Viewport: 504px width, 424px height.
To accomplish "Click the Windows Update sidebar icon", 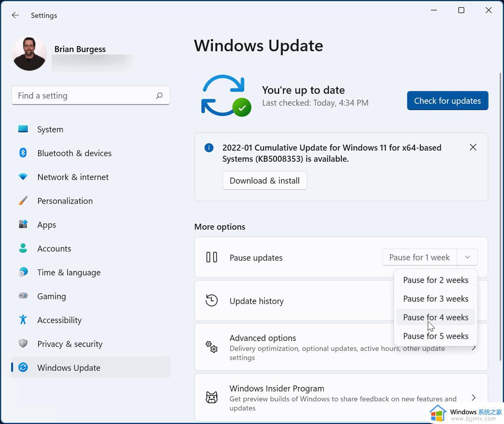I will (23, 368).
